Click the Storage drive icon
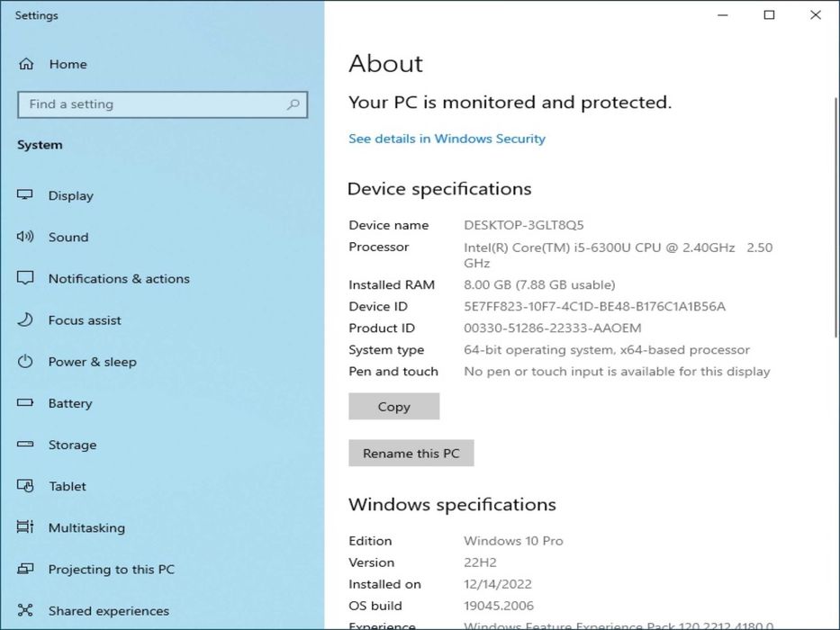The width and height of the screenshot is (840, 630). pyautogui.click(x=25, y=445)
